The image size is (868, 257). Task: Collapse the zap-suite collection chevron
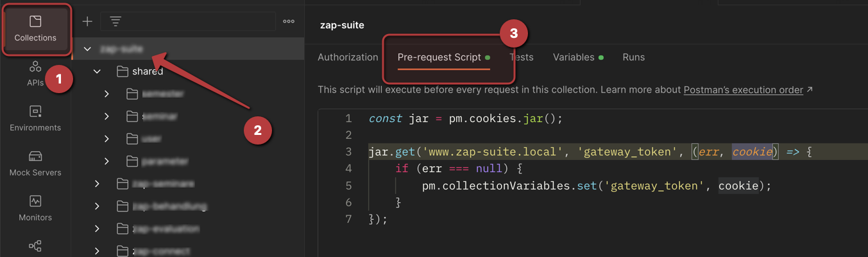tap(88, 49)
